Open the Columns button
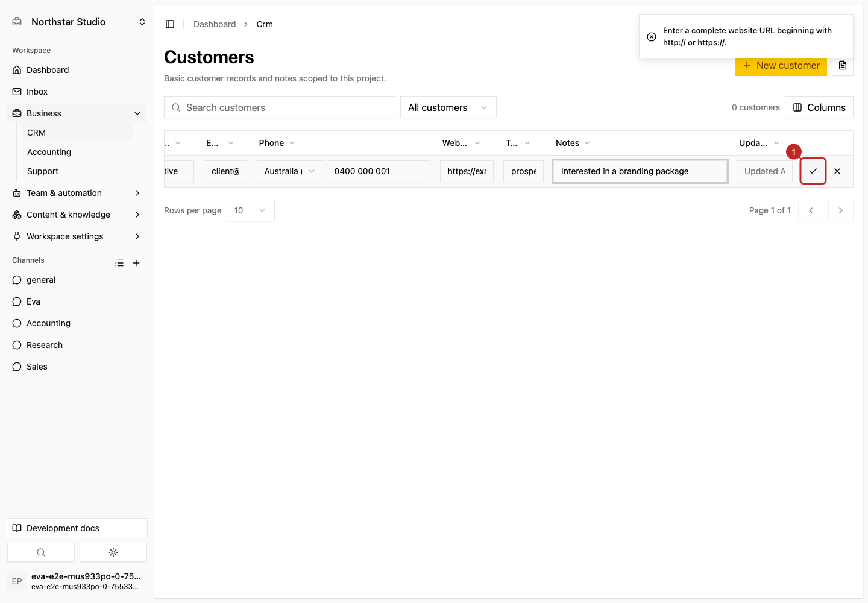Screen dimensions: 868x603 click(819, 107)
